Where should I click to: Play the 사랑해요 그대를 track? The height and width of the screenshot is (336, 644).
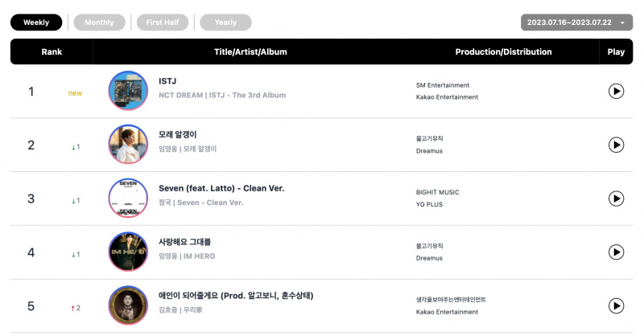pos(616,252)
